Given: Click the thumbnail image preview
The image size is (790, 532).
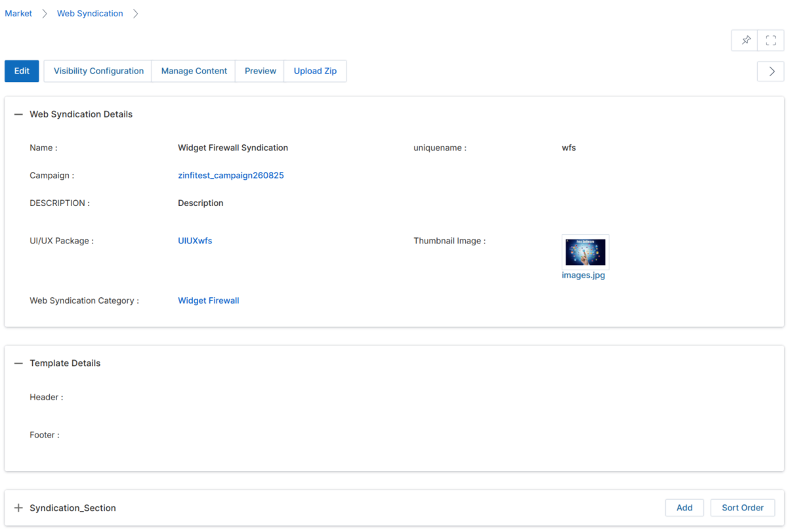Looking at the screenshot, I should pyautogui.click(x=585, y=252).
